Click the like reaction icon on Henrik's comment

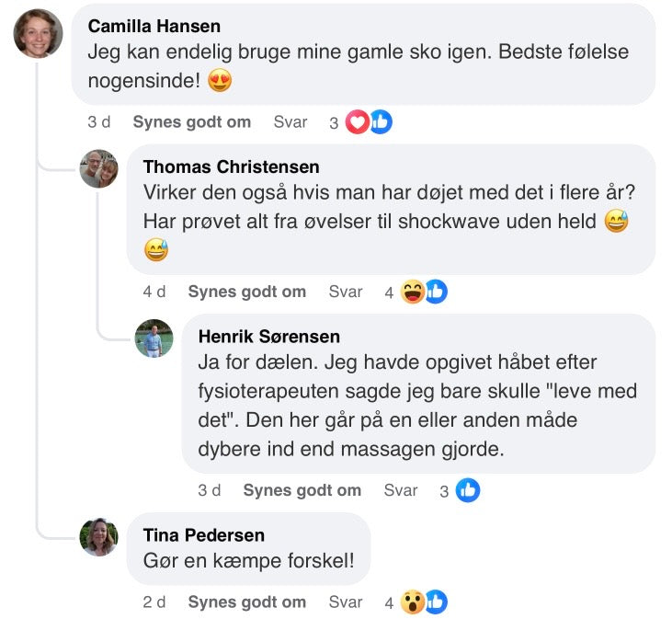click(468, 490)
